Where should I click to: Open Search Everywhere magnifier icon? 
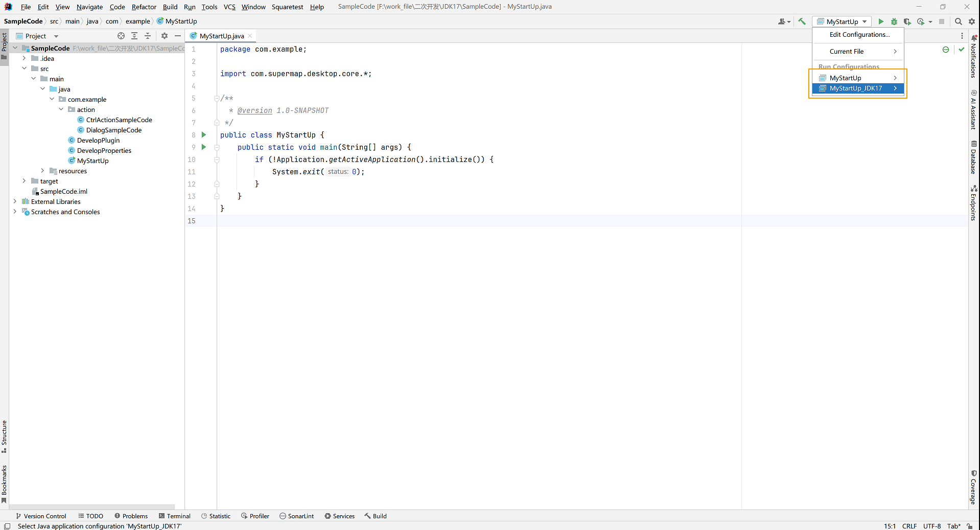coord(959,21)
